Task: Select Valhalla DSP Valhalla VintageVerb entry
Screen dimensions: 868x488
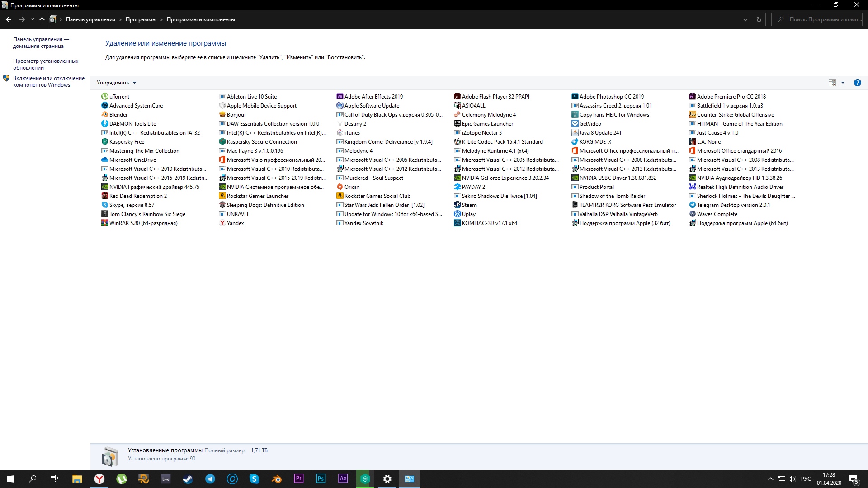Action: 614,214
